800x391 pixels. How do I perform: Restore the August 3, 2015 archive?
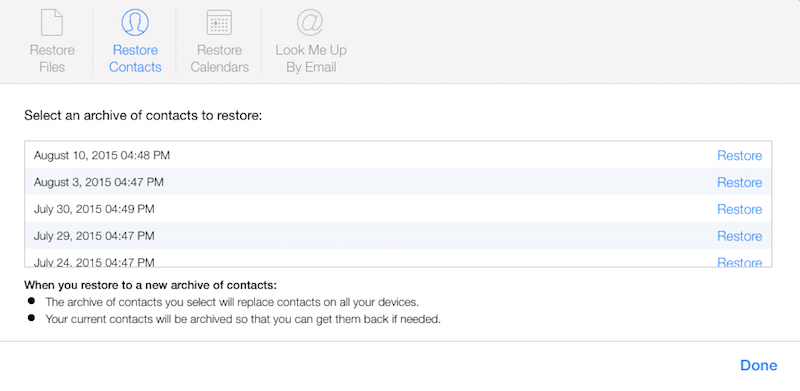739,182
